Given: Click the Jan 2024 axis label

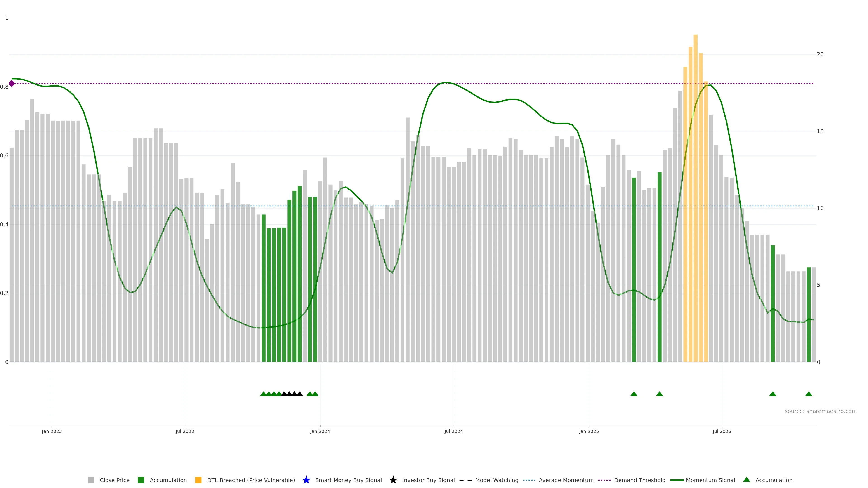Looking at the screenshot, I should [320, 431].
